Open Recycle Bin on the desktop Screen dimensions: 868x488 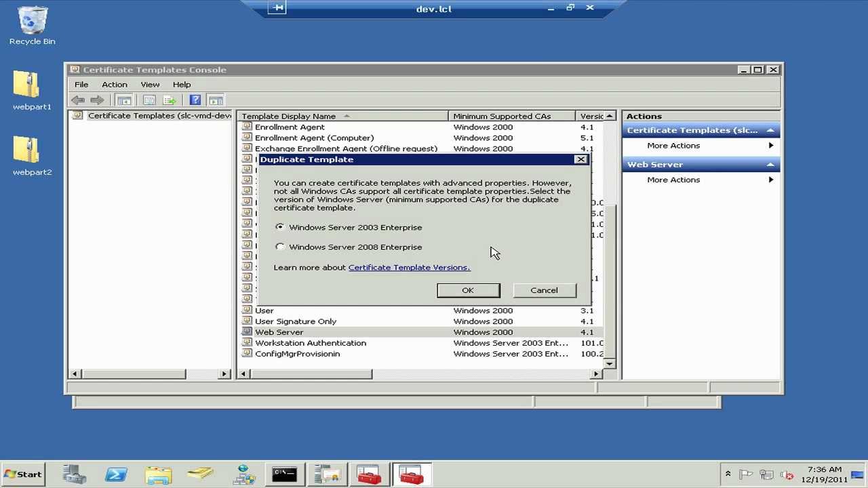coord(32,26)
